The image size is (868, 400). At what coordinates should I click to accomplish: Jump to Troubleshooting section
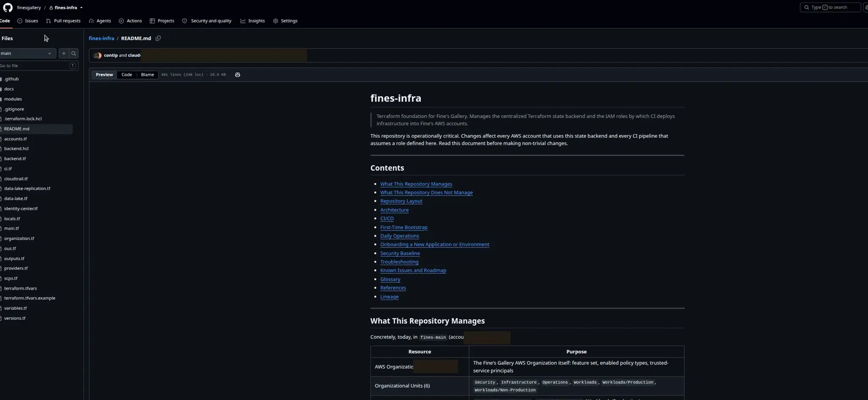point(399,262)
